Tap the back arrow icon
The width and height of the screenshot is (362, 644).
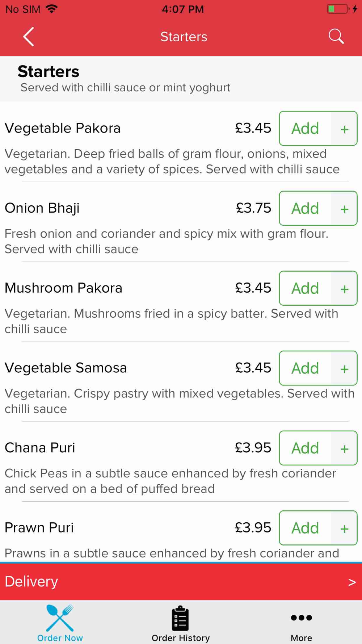click(29, 37)
